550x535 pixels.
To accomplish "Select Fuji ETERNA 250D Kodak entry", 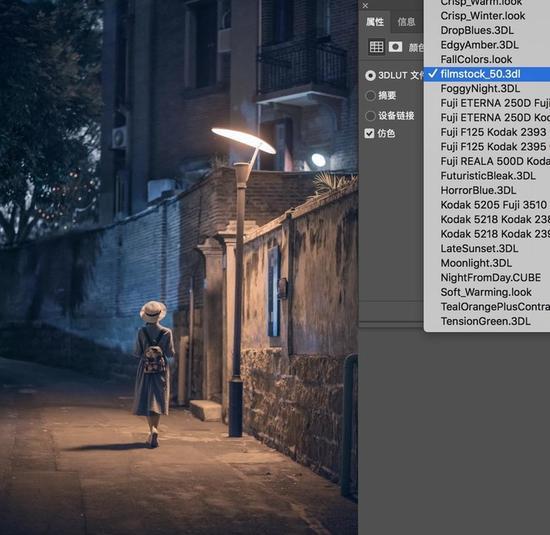I will (487, 118).
